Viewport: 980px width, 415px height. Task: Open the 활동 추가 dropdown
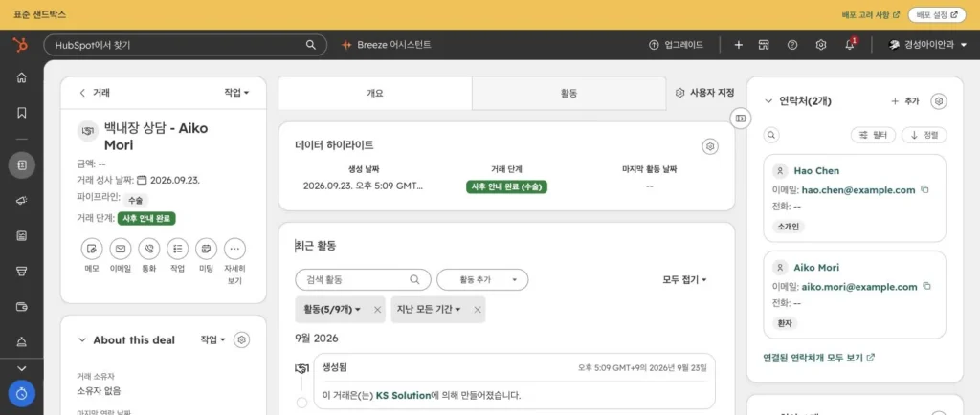(482, 279)
